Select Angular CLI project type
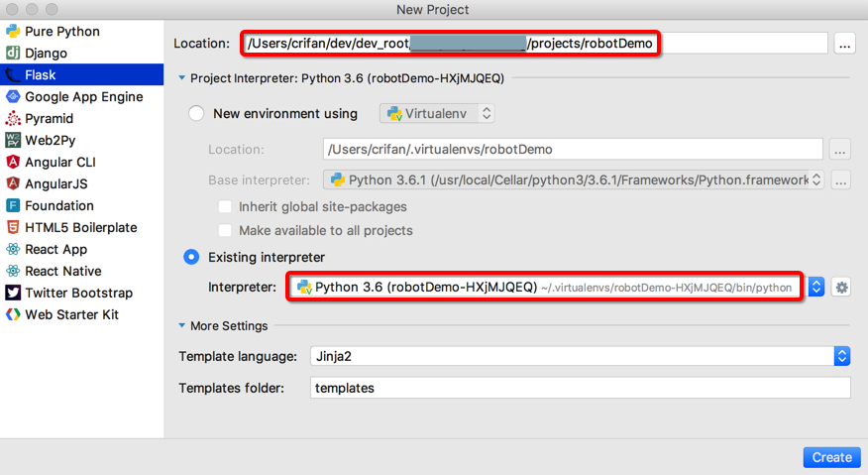Viewport: 868px width, 475px height. tap(81, 163)
